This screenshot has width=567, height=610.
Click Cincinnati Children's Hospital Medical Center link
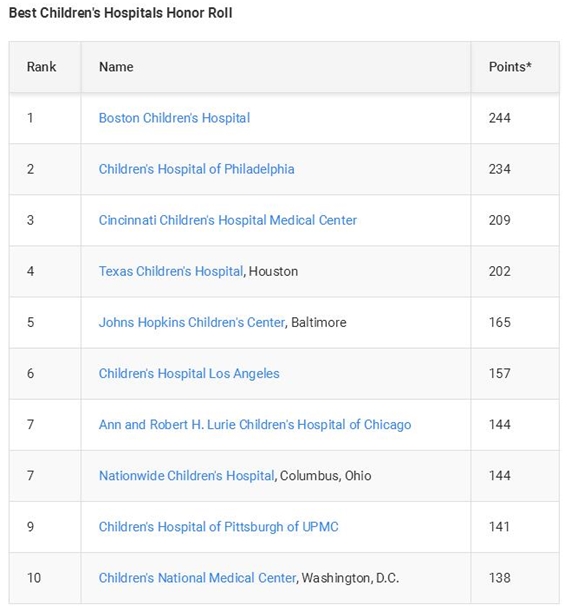point(227,220)
